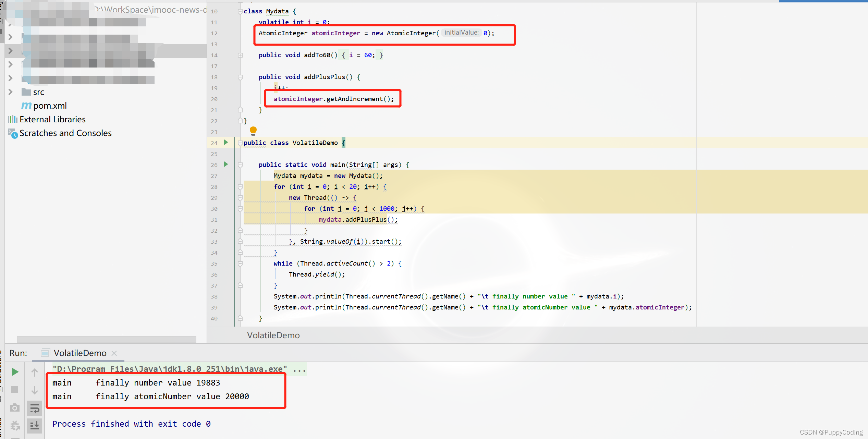The width and height of the screenshot is (868, 439).
Task: Run class via green gutter arrow at line 24
Action: click(x=225, y=143)
